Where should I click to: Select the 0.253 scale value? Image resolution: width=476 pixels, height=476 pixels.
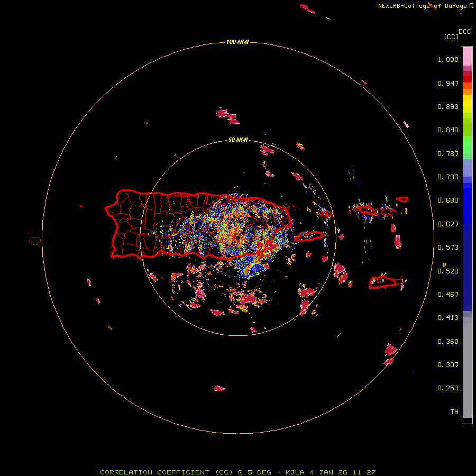448,388
